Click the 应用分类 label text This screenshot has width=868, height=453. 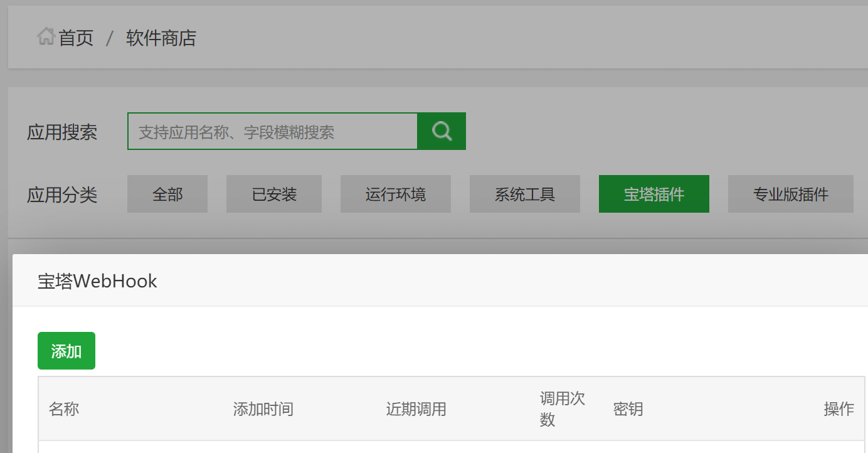[x=62, y=195]
